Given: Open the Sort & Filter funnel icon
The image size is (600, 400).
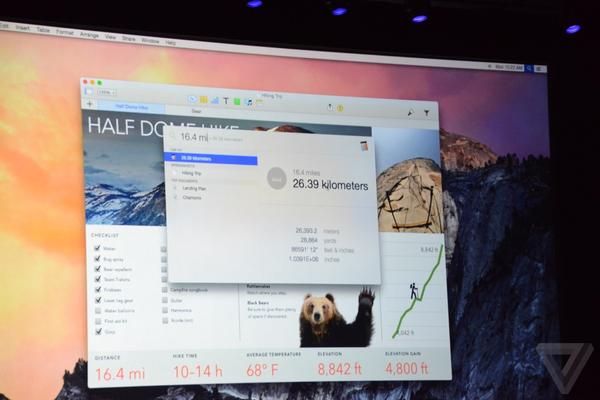Looking at the screenshot, I should pyautogui.click(x=427, y=113).
